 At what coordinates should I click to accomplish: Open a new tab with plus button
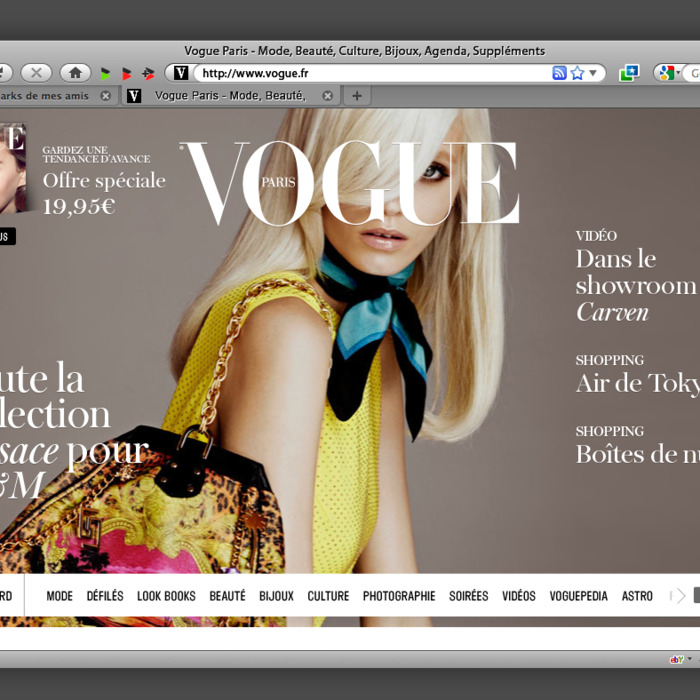357,96
